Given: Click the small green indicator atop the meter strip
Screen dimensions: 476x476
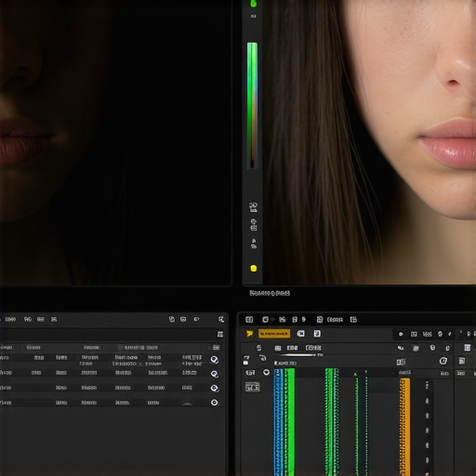Looking at the screenshot, I should pos(253,4).
